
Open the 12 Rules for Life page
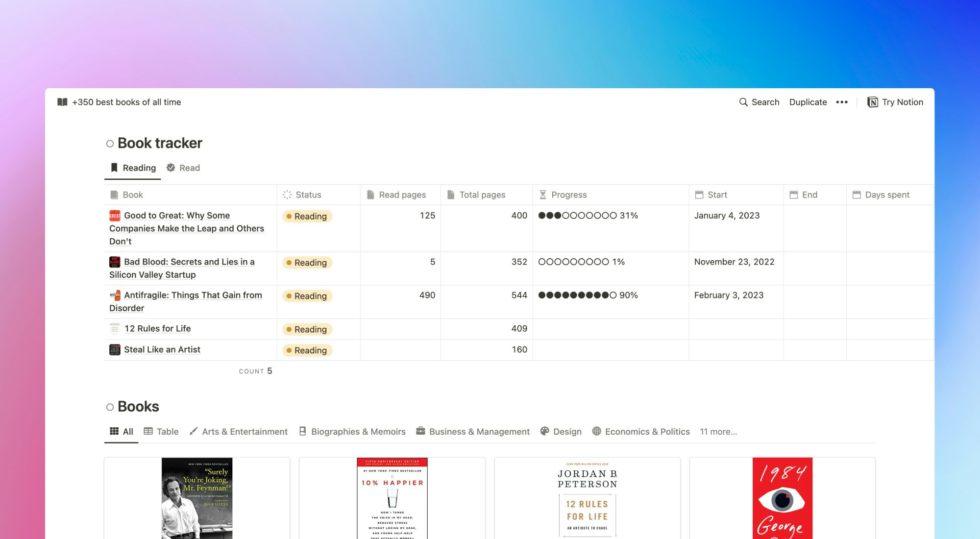(x=157, y=328)
